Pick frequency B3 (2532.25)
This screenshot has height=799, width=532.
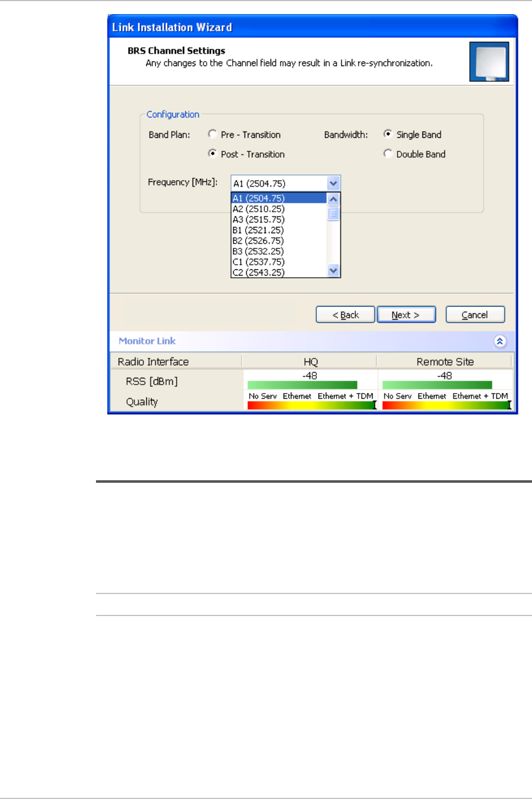[x=279, y=251]
